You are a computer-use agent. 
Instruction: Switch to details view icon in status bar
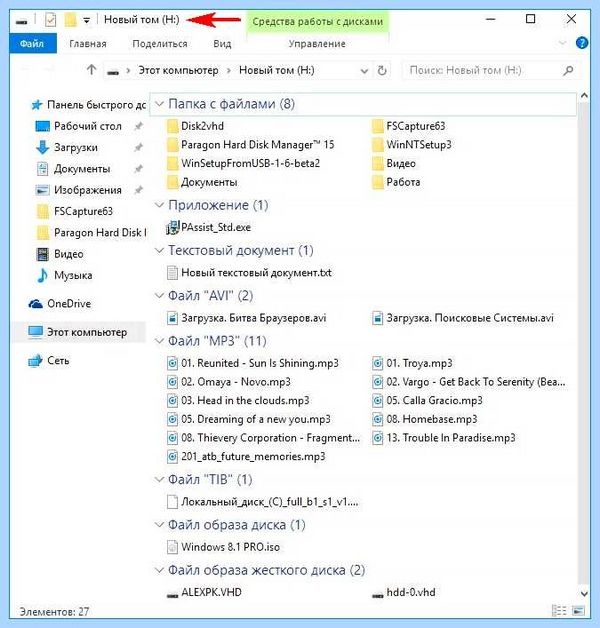click(559, 611)
